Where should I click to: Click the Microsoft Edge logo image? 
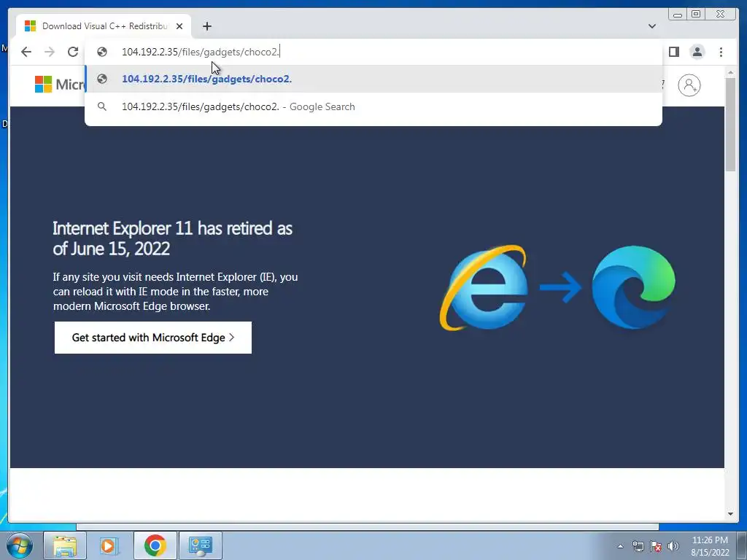[x=633, y=287]
